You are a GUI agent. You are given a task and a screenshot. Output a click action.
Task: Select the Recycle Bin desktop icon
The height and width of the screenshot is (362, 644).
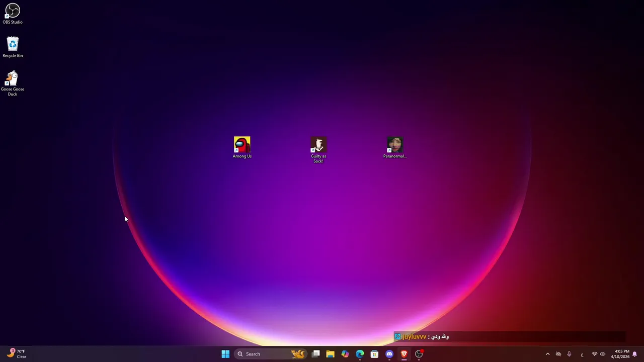click(13, 47)
